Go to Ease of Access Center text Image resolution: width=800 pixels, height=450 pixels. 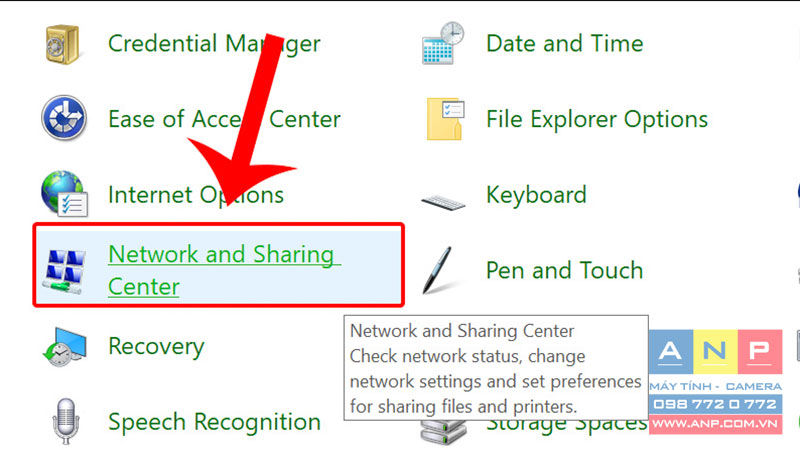click(224, 119)
